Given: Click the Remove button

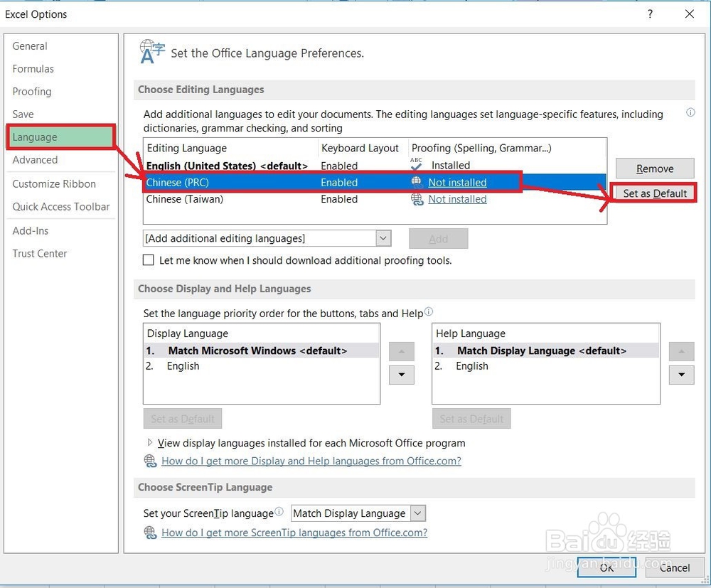Looking at the screenshot, I should coord(655,169).
